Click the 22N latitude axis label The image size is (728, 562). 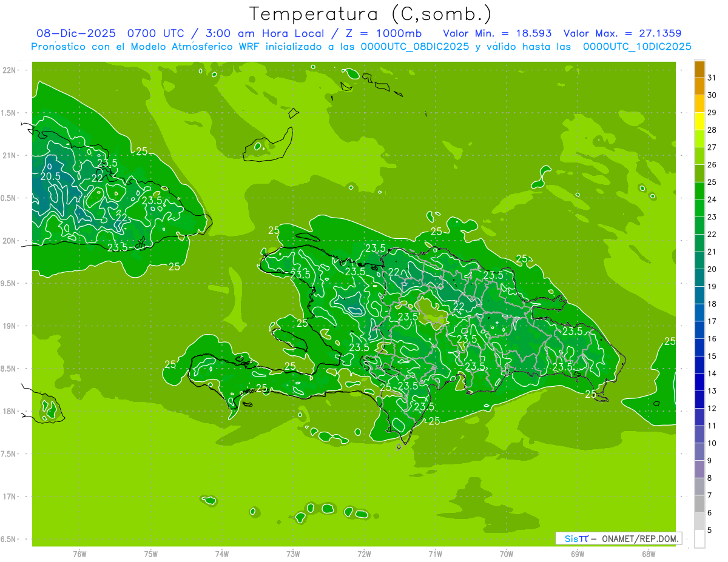tap(10, 70)
